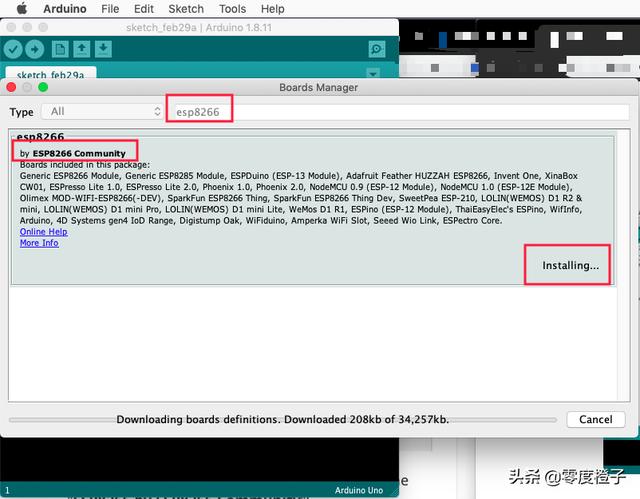This screenshot has height=499, width=640.
Task: Create a new sketch with New icon
Action: coord(60,49)
